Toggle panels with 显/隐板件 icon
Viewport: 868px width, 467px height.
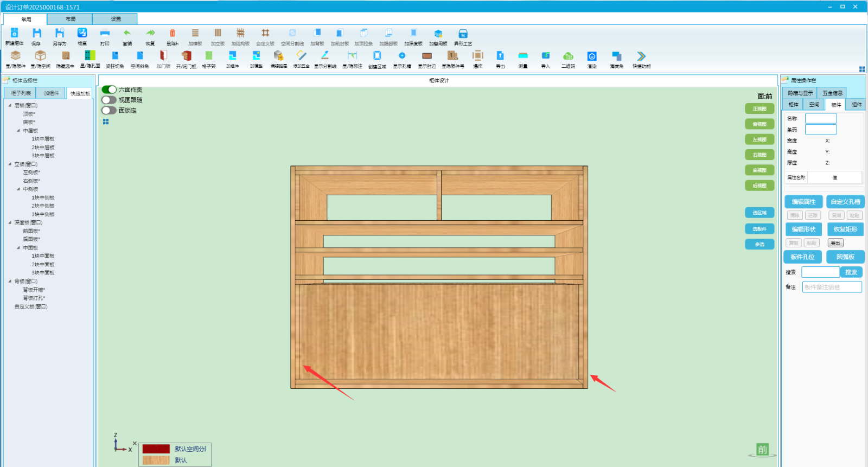click(x=16, y=56)
